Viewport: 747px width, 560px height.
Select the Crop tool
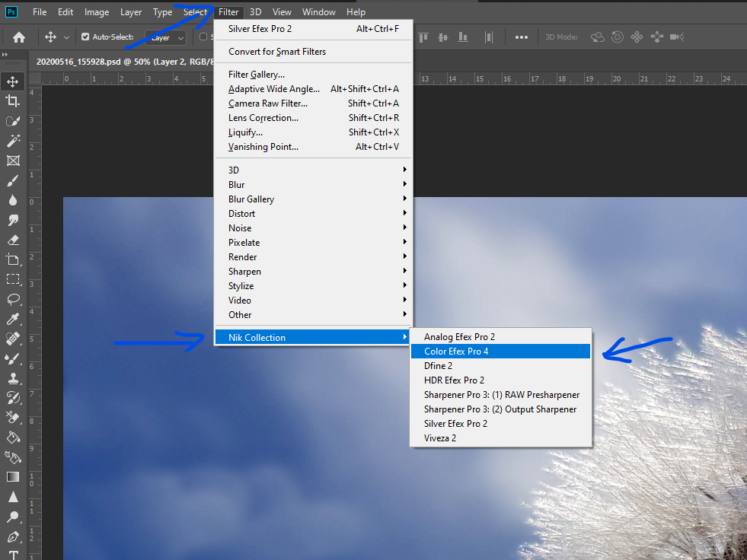click(13, 101)
